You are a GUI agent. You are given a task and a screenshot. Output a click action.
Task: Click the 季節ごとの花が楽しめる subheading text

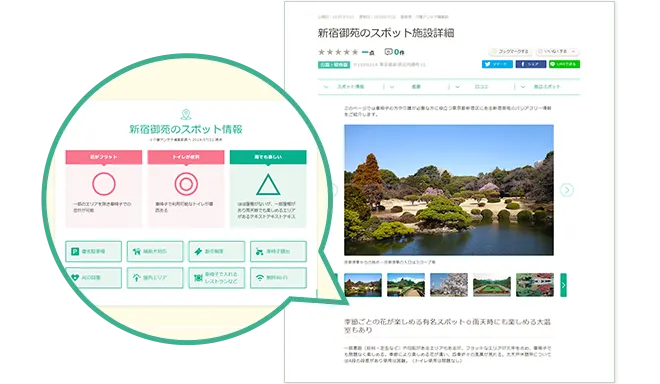[447, 326]
